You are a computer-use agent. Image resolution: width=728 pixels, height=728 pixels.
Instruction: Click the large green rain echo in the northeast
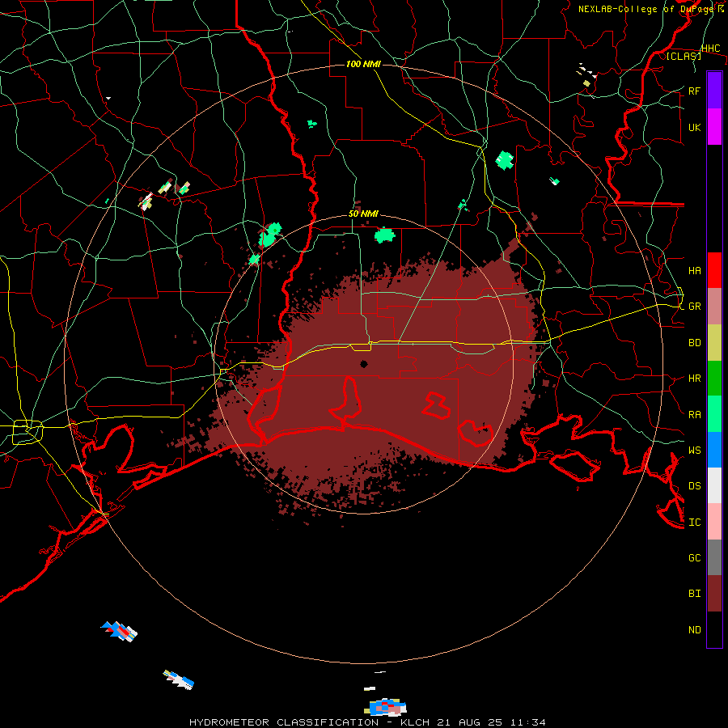(505, 160)
